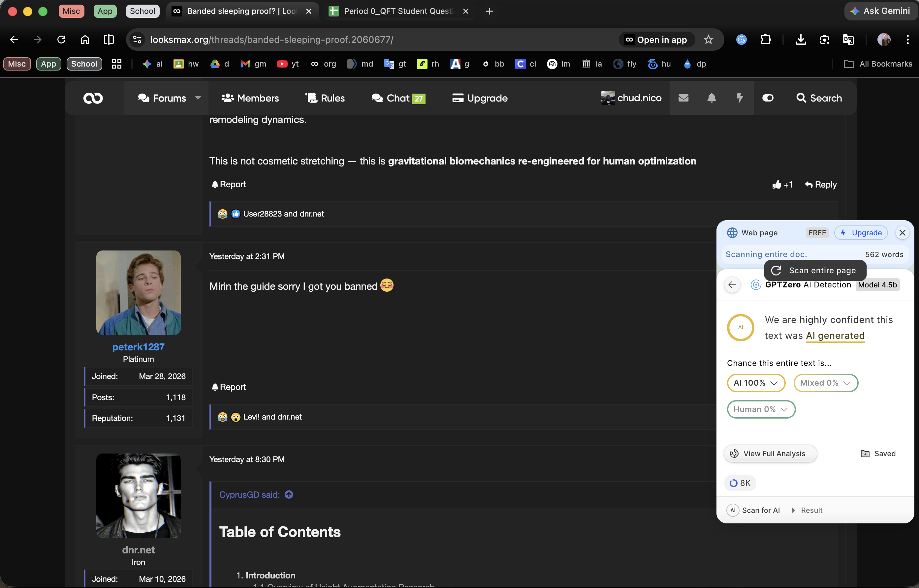919x588 pixels.
Task: Open the Rules page
Action: 325,98
